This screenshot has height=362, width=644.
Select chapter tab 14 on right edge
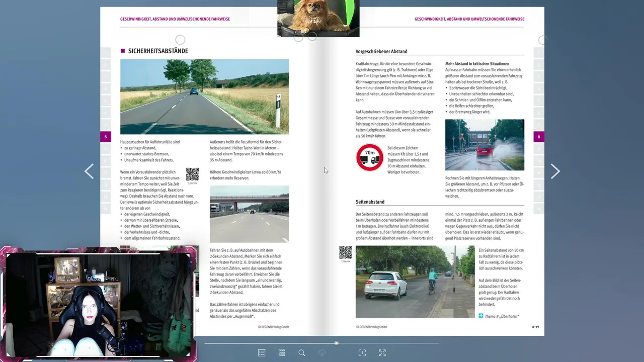click(x=539, y=208)
